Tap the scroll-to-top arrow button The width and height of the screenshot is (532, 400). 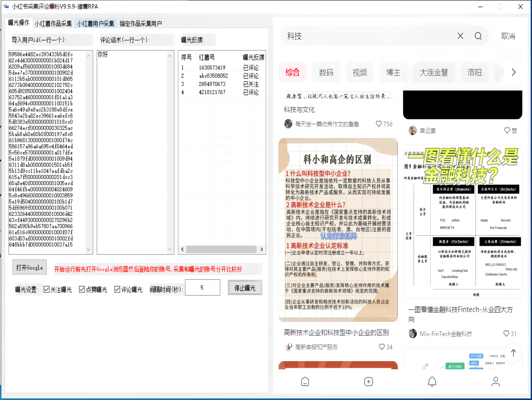coord(513,353)
